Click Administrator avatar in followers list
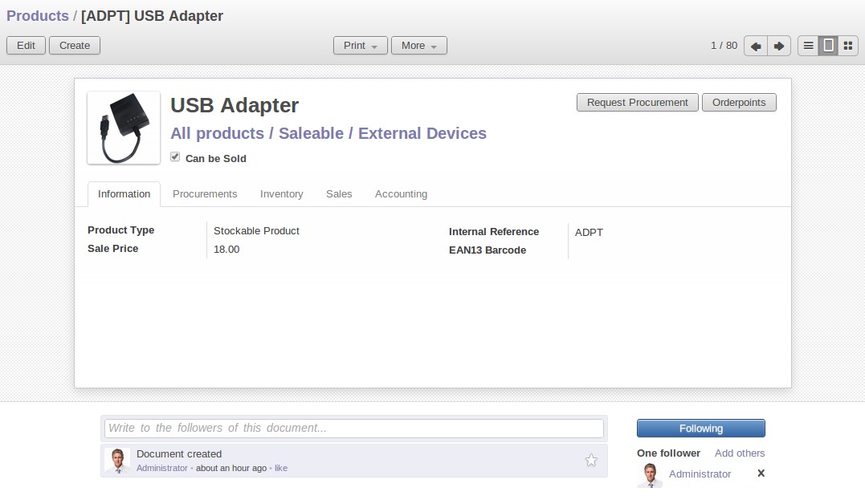Viewport: 865px width, 504px height. (x=650, y=474)
